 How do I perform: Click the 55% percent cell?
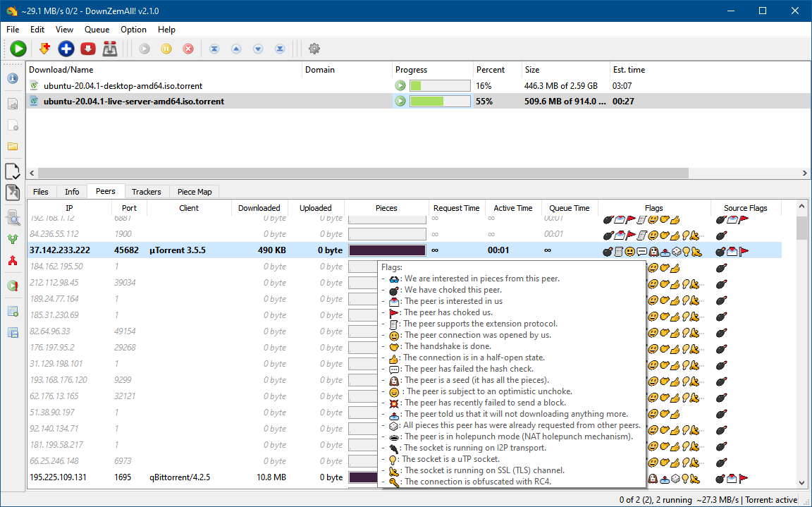coord(484,101)
